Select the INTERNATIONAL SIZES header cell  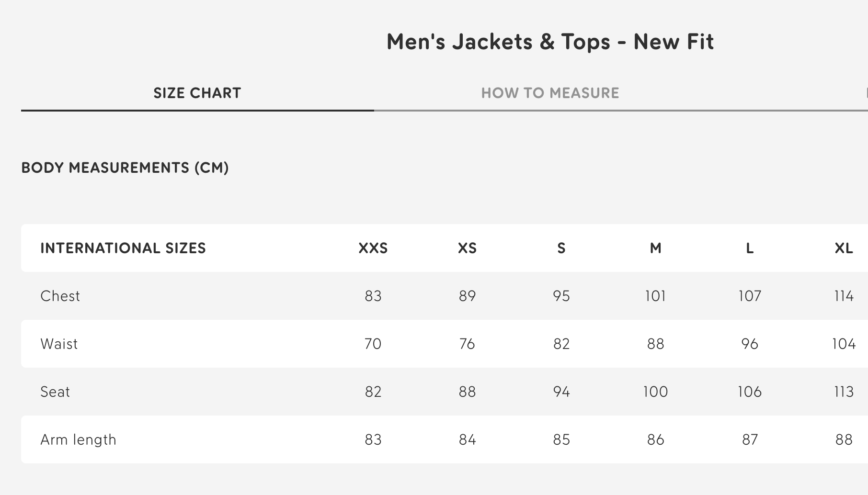click(123, 248)
